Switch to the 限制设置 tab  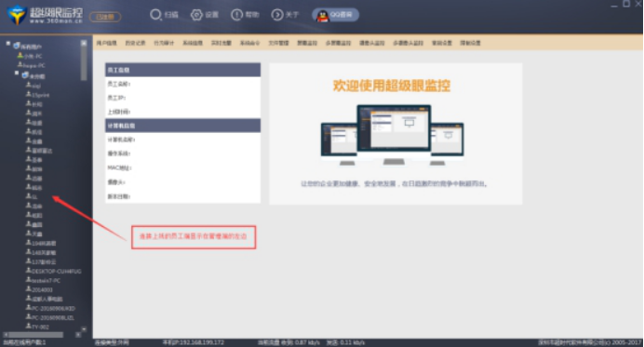(x=470, y=43)
